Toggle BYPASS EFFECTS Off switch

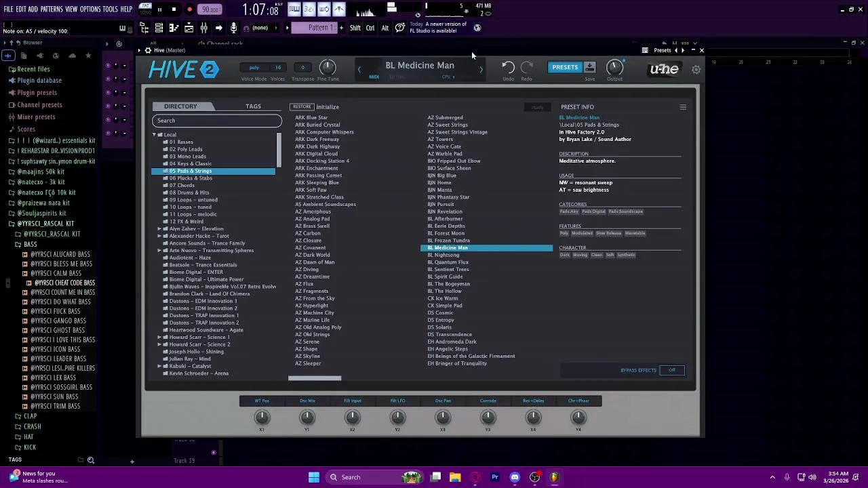(x=672, y=370)
